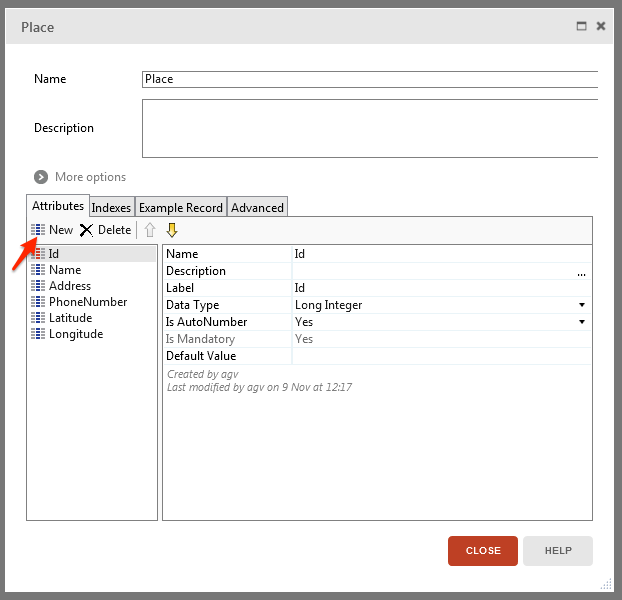Click the Default Value property label

pyautogui.click(x=201, y=356)
